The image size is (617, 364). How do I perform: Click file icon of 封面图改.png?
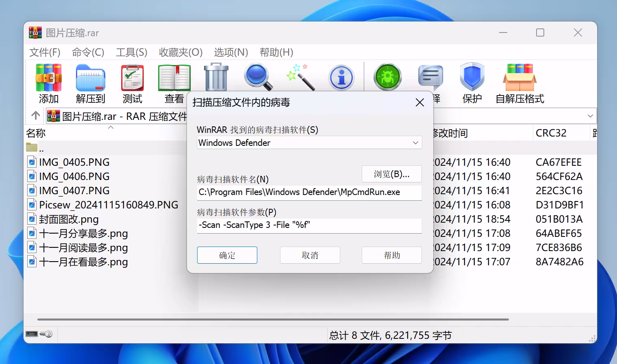[x=32, y=219]
